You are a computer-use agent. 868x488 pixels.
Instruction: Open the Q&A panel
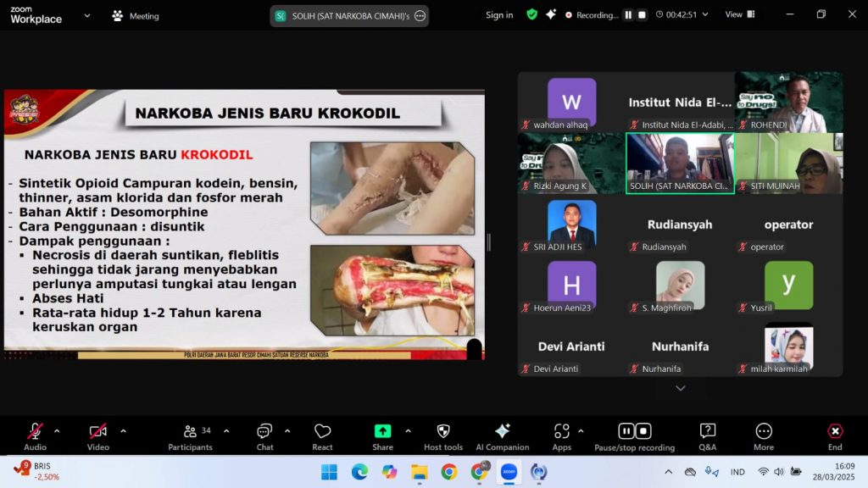pos(707,432)
